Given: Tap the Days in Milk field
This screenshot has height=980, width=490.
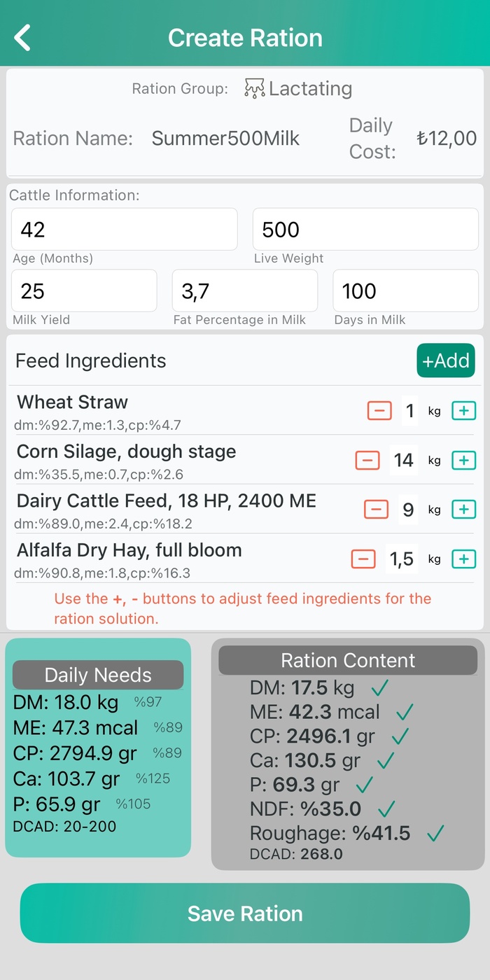Looking at the screenshot, I should click(x=405, y=290).
